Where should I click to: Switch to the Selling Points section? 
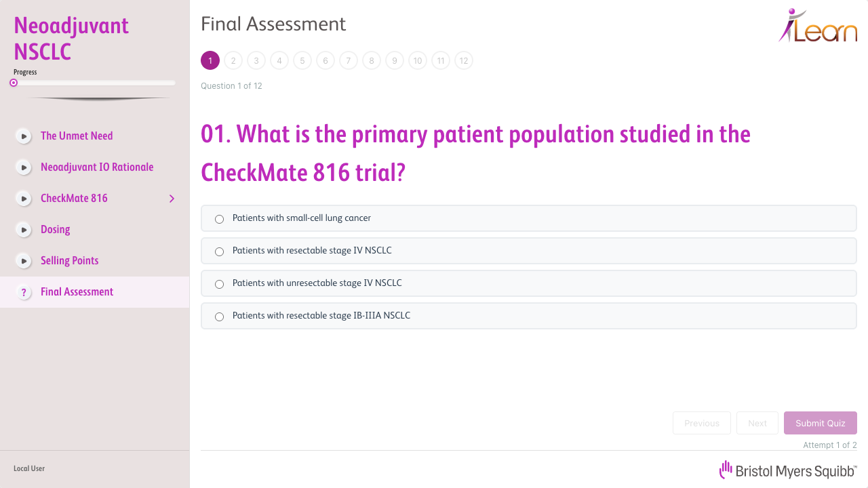coord(69,260)
